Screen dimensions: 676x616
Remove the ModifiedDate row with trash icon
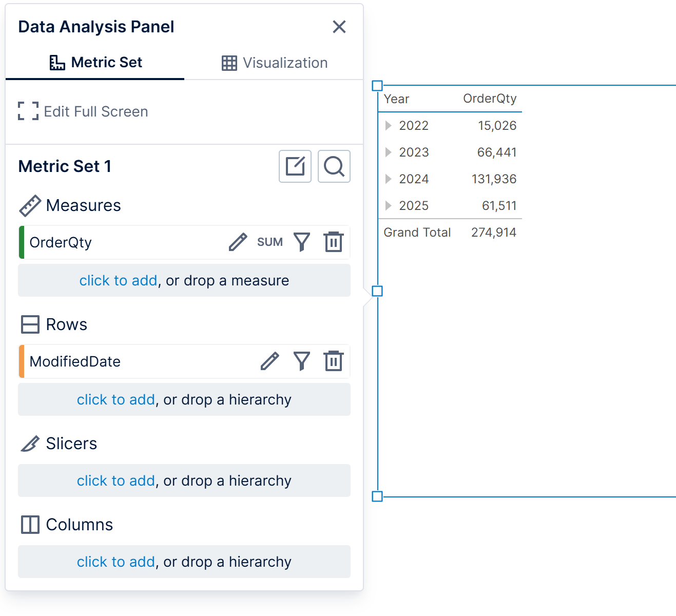click(334, 361)
